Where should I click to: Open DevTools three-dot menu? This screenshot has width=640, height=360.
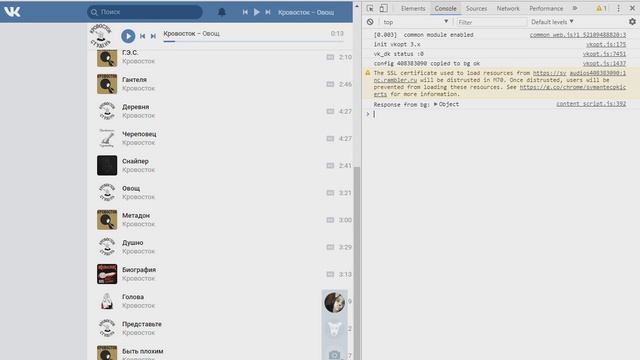point(618,8)
